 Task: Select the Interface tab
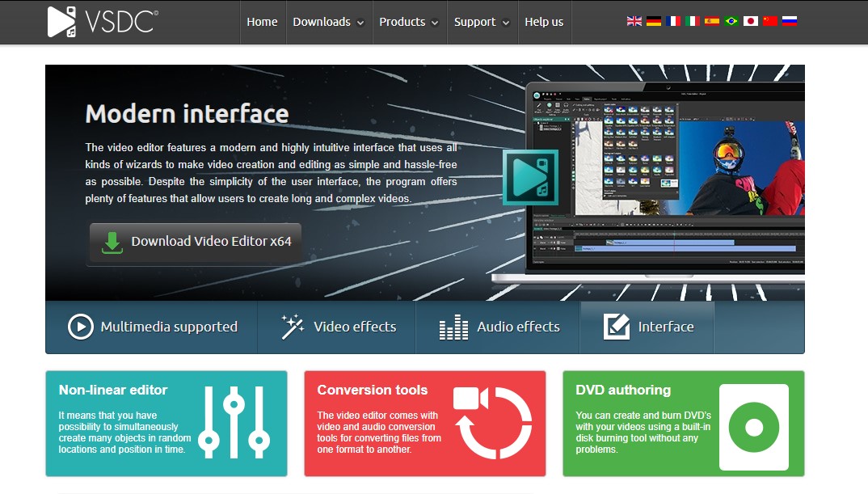(x=647, y=327)
